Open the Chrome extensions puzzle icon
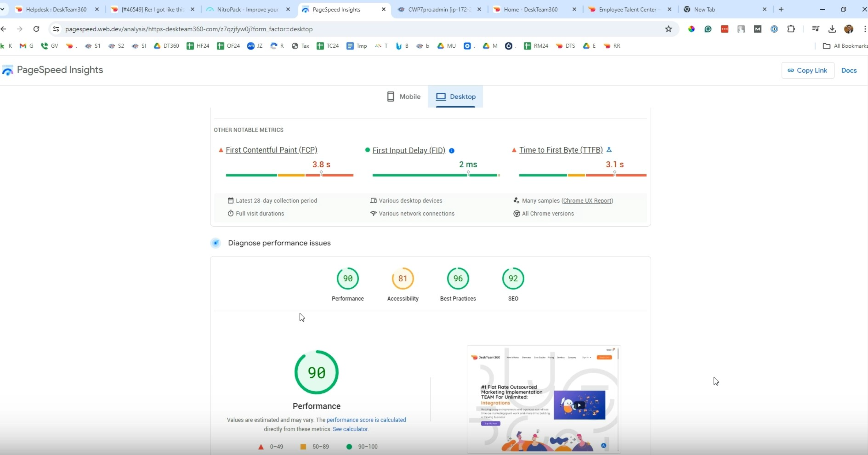 [791, 29]
